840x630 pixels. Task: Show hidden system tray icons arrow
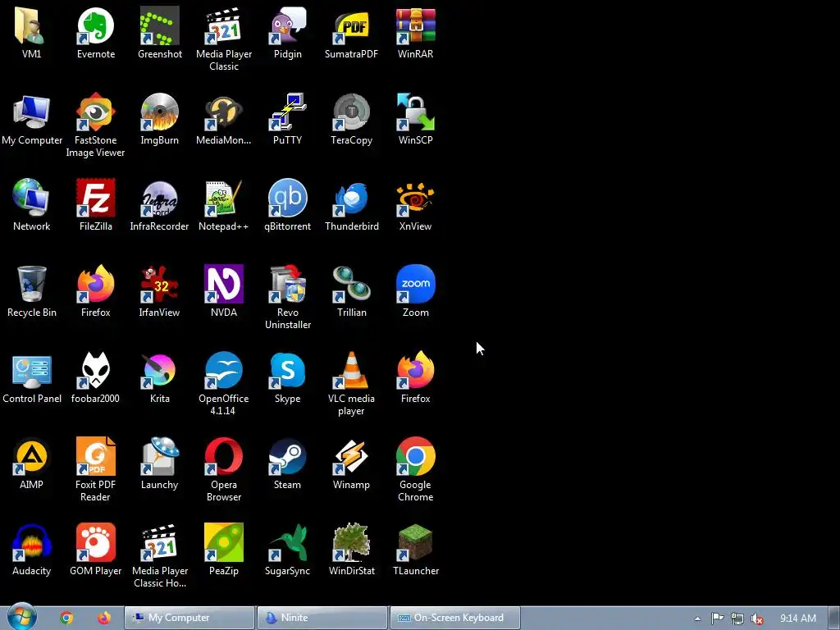697,619
